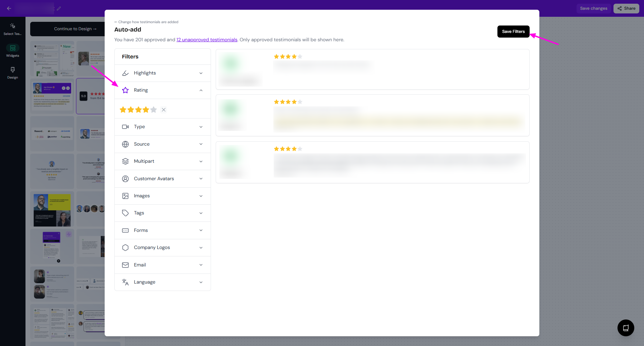The height and width of the screenshot is (346, 644).
Task: Open the 12 unapproved testimonials link
Action: 207,40
